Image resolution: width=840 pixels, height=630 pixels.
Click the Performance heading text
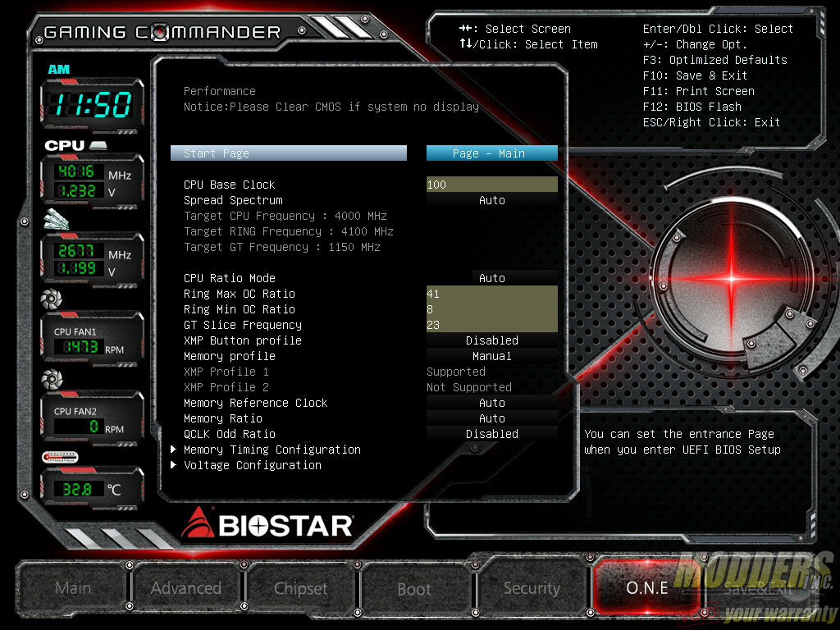[219, 90]
